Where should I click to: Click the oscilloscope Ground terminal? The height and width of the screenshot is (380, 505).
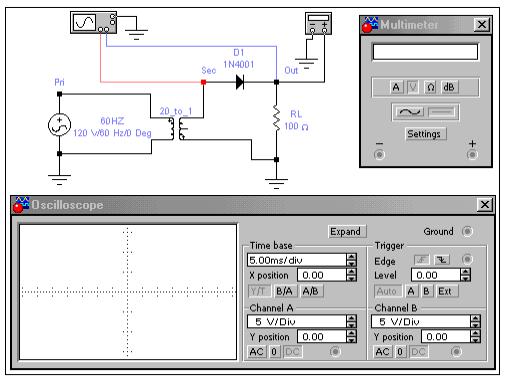(467, 231)
